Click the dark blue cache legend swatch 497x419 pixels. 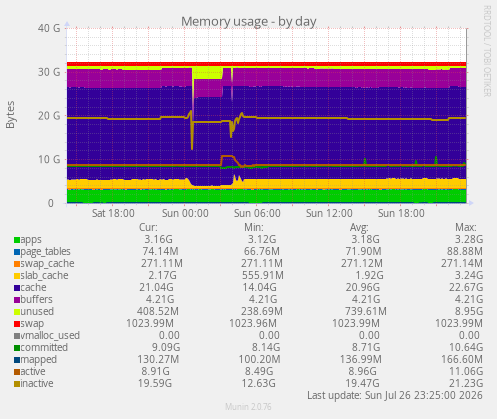[x=17, y=288]
